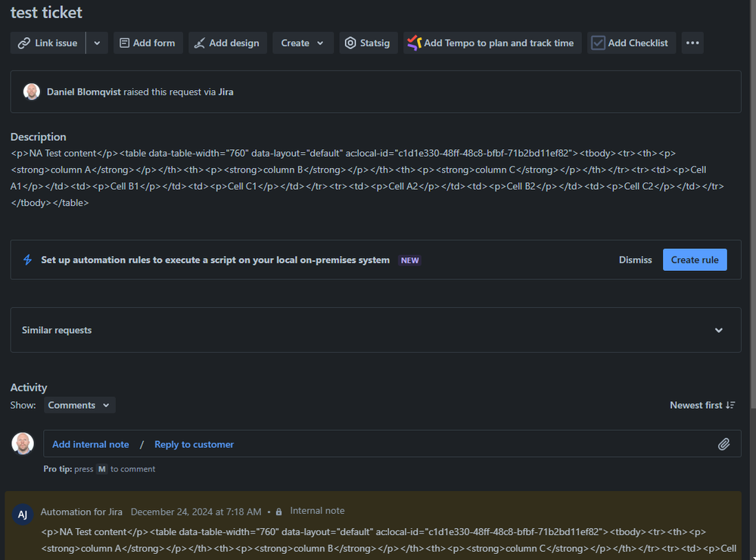Switch comment sorting with Newest first

click(x=702, y=405)
